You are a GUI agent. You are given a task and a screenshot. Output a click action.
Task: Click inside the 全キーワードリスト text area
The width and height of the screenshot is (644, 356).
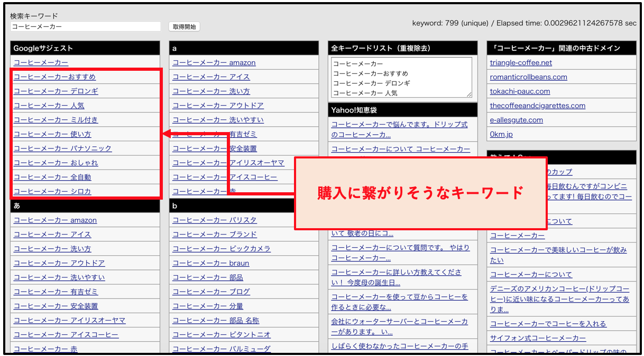click(x=401, y=78)
